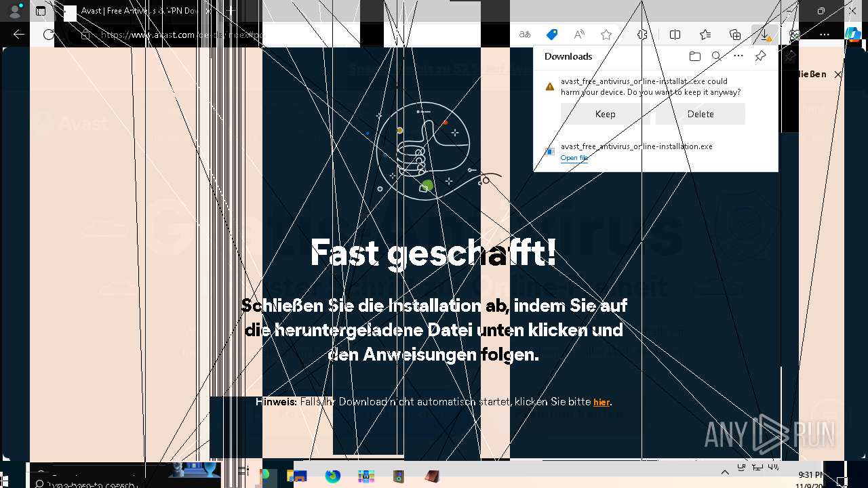Open more options in Downloads panel
Image resolution: width=868 pixels, height=488 pixels.
coord(738,56)
